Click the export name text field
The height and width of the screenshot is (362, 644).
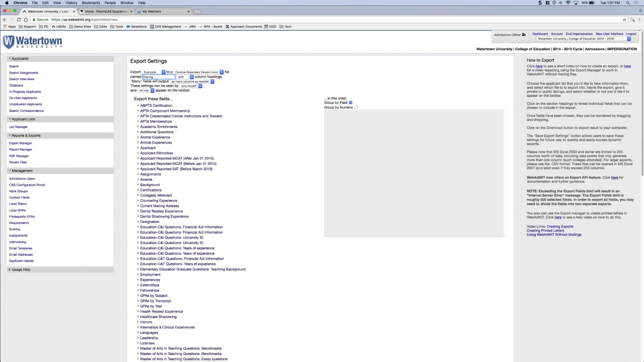click(x=158, y=77)
